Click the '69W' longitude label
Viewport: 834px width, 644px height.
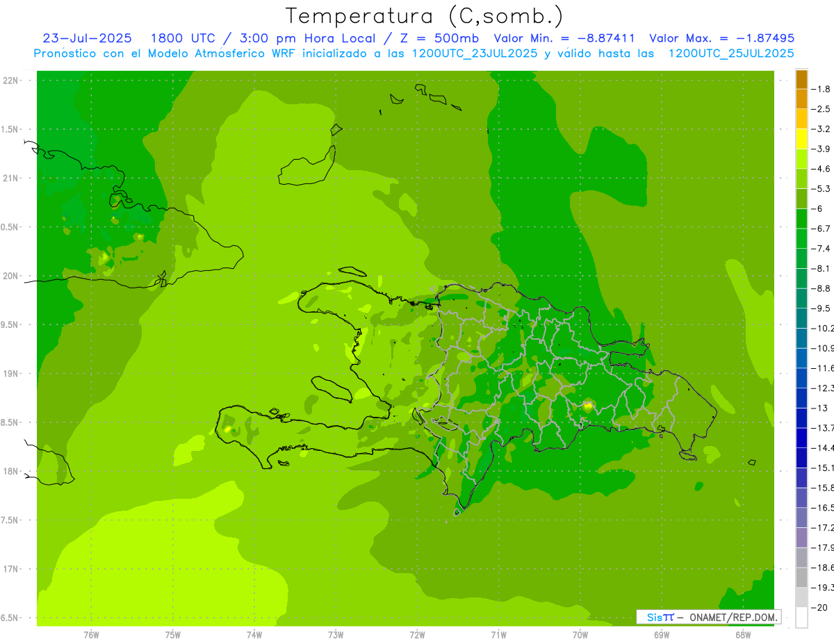pyautogui.click(x=662, y=634)
